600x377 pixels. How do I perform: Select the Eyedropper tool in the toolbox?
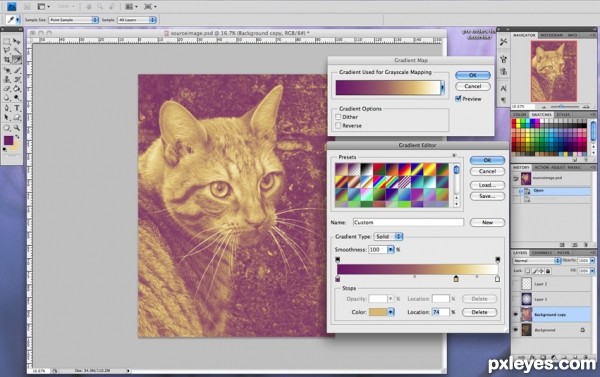[17, 59]
